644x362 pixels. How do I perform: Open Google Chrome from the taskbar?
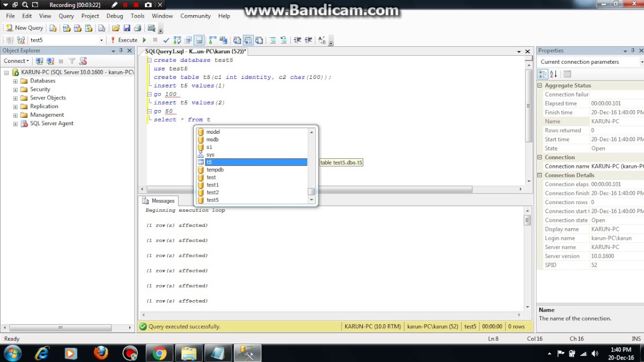pyautogui.click(x=159, y=353)
